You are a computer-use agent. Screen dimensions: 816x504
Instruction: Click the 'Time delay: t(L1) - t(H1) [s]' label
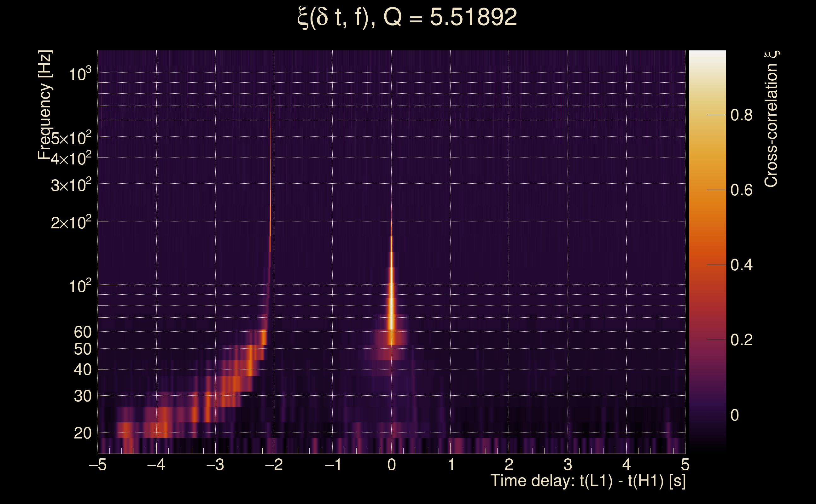(x=588, y=481)
